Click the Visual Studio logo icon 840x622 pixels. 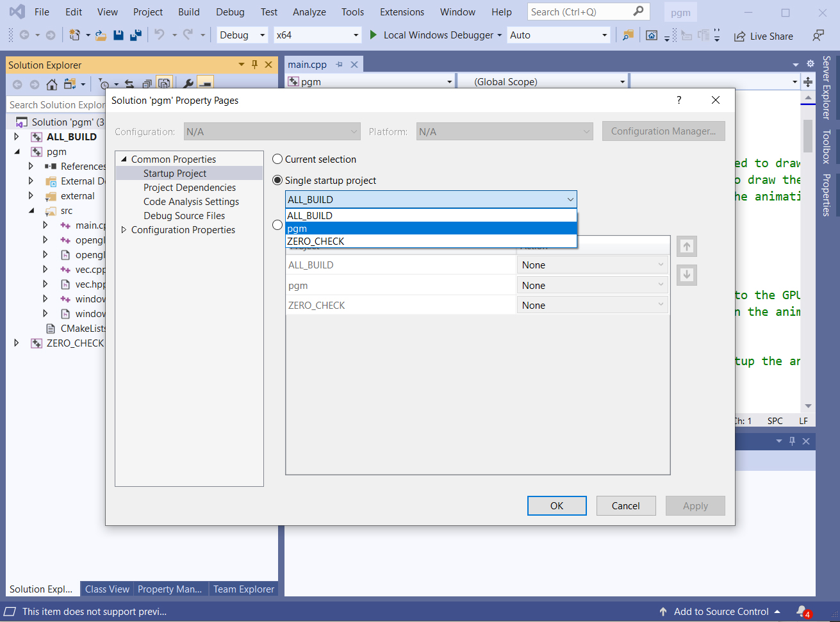click(17, 12)
